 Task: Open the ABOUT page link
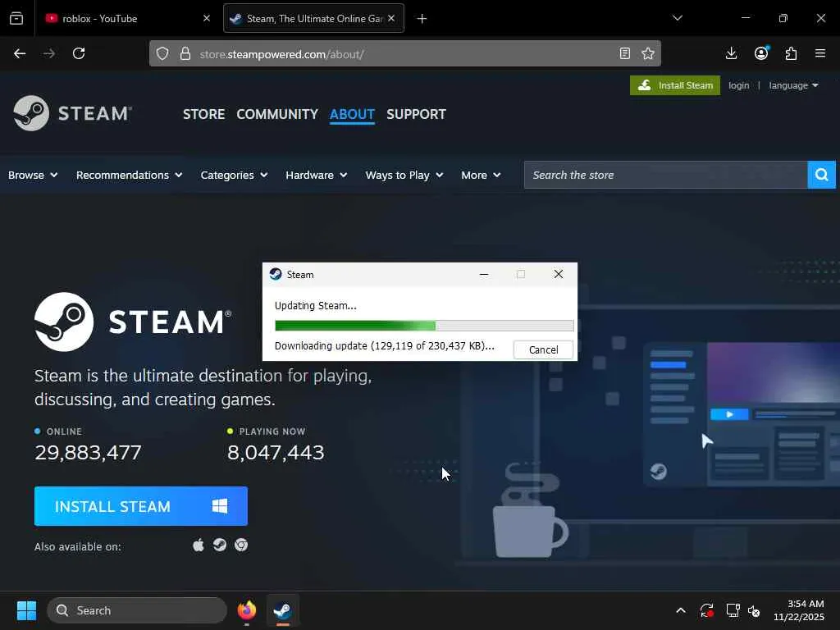tap(352, 114)
